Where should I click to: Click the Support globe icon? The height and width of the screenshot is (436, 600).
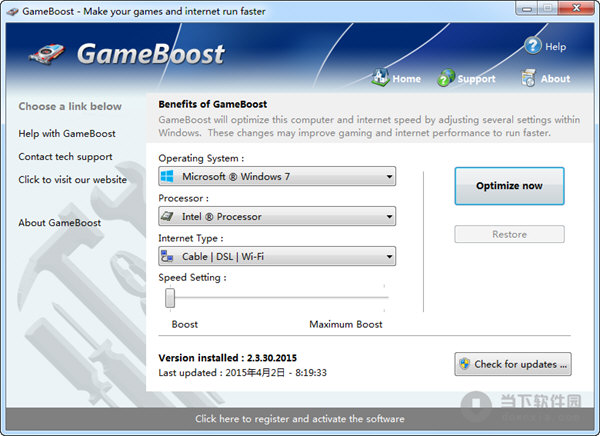click(x=446, y=78)
